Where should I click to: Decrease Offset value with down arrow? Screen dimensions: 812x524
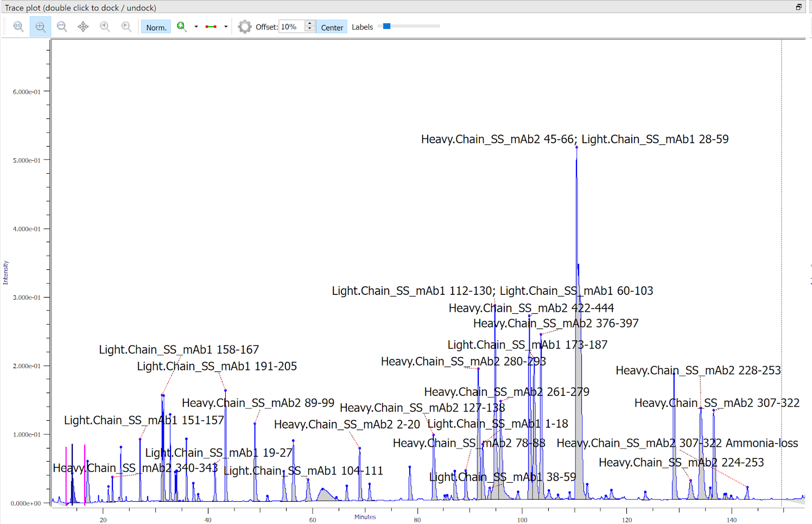pyautogui.click(x=310, y=29)
